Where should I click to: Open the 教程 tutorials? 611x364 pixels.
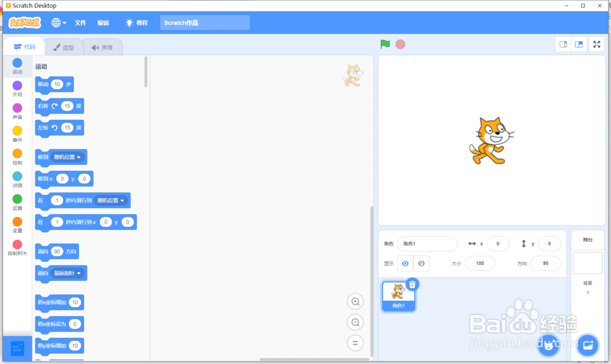pos(137,23)
